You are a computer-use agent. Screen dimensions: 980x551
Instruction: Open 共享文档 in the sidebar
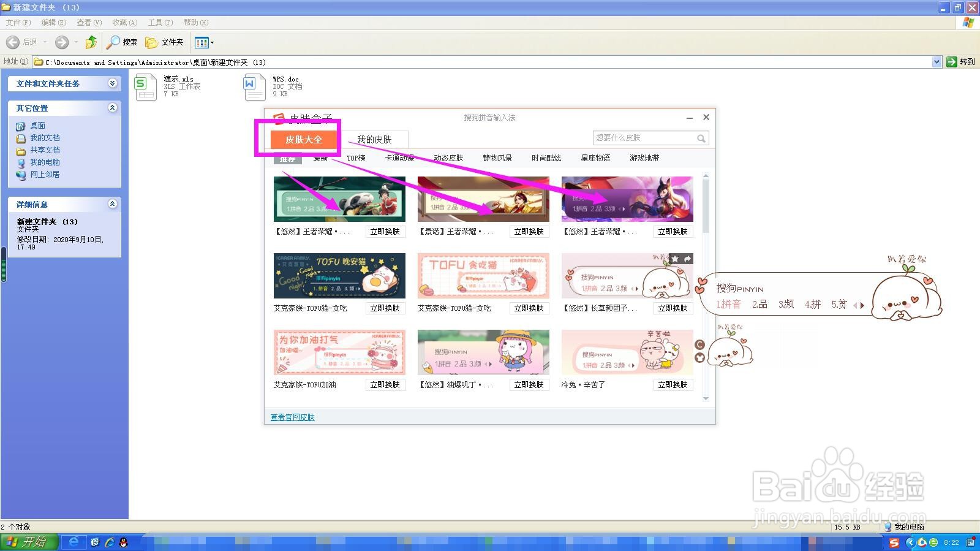pos(45,150)
